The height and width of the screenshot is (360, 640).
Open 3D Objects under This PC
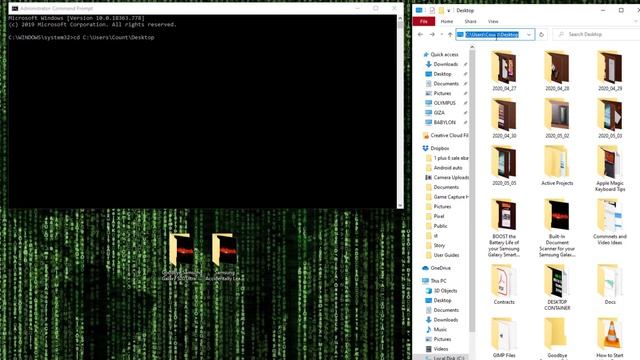[x=445, y=291]
